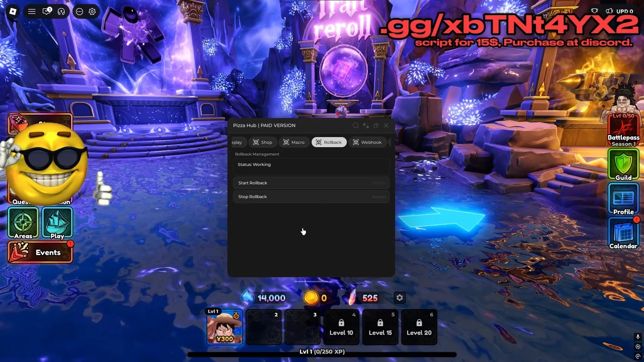Image resolution: width=644 pixels, height=362 pixels.
Task: Select empty unit slot 2
Action: [x=264, y=327]
